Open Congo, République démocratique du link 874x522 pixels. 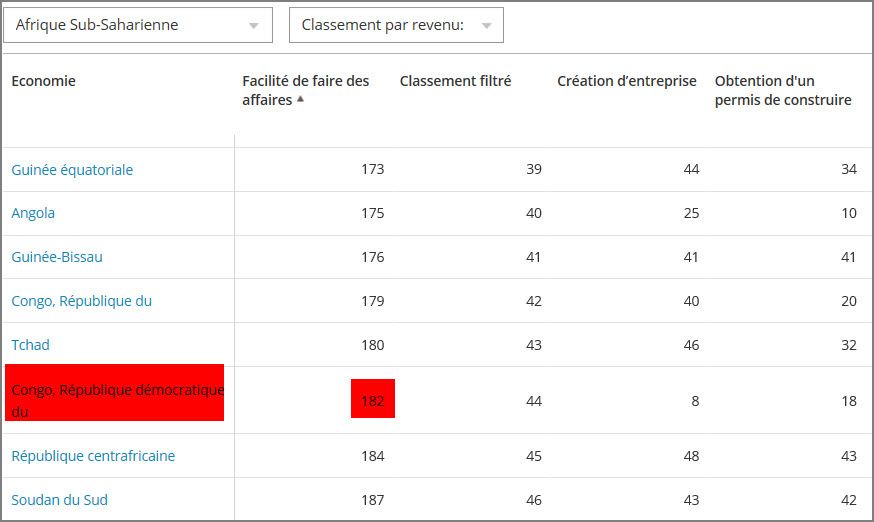coord(118,400)
